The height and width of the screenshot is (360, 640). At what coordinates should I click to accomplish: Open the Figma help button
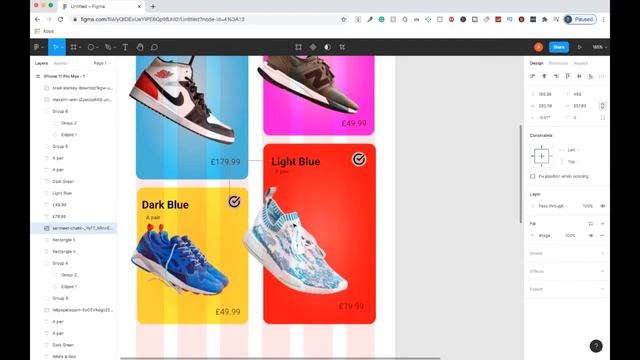click(x=596, y=346)
